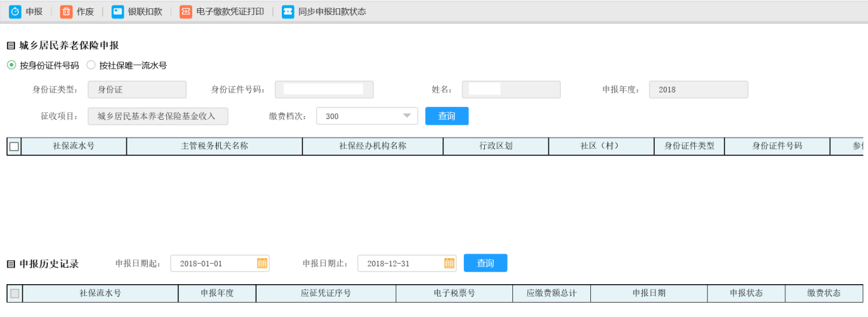
Task: Click the 身份证类型 field showing 身份证
Action: pos(137,90)
